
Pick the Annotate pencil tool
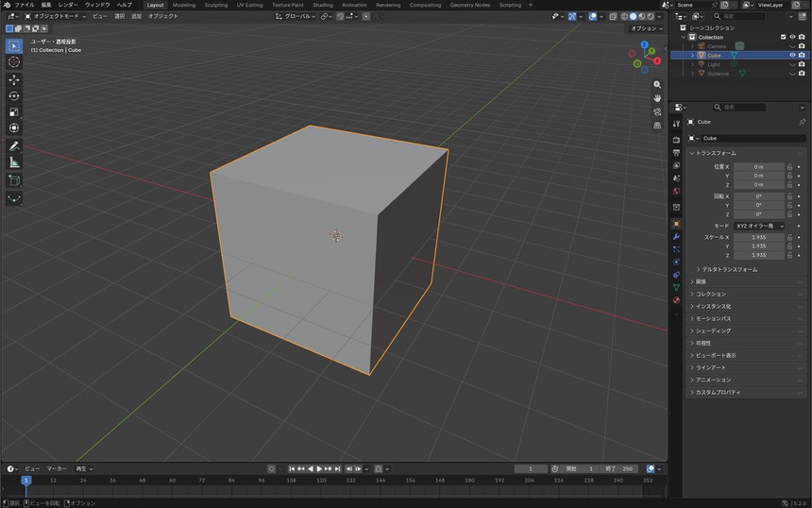coord(14,146)
